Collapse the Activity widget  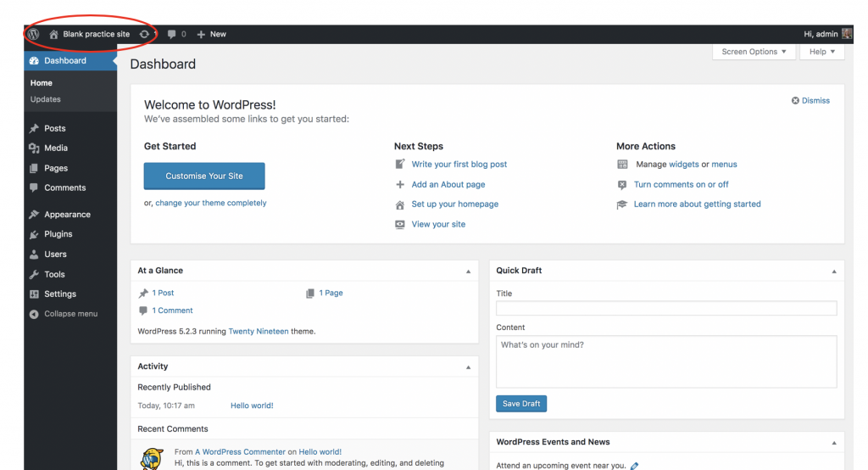click(x=468, y=367)
